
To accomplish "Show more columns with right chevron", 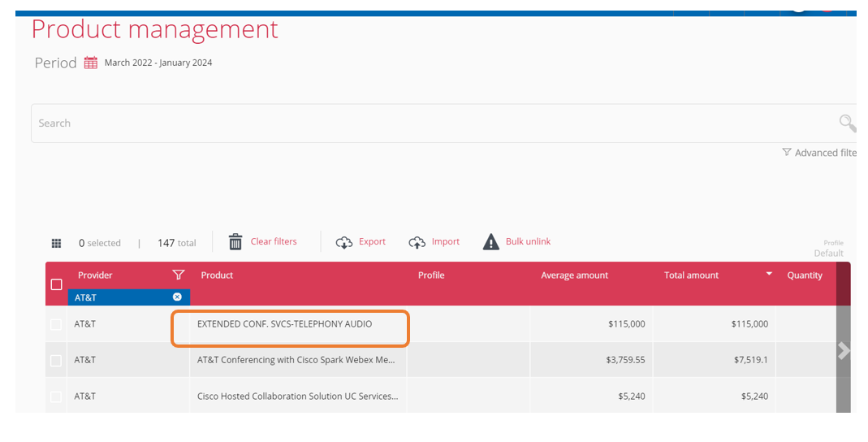I will (x=843, y=351).
